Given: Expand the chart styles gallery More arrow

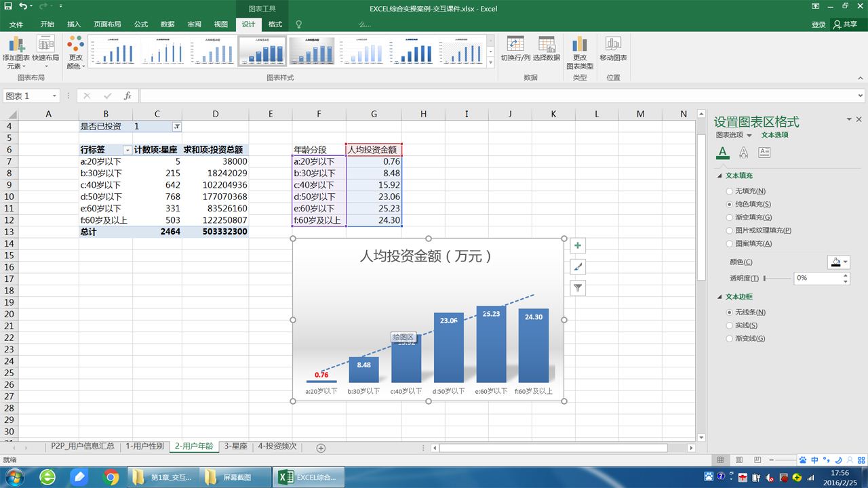Looking at the screenshot, I should click(491, 63).
